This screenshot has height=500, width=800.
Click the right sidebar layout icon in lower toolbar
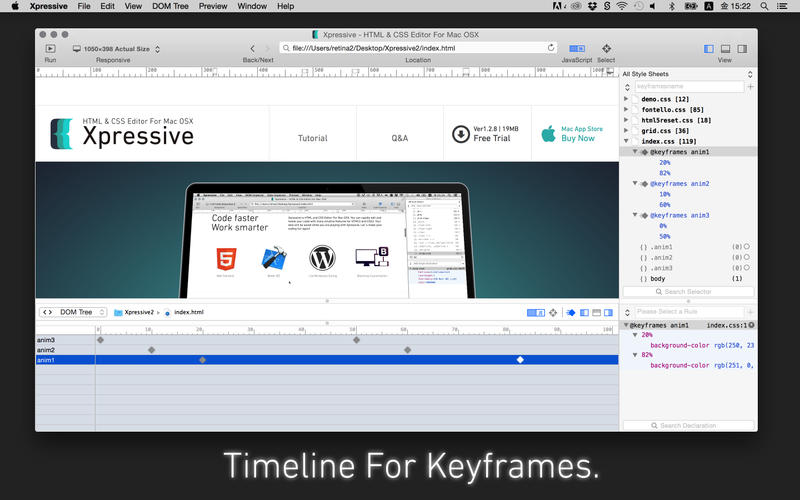tap(608, 312)
